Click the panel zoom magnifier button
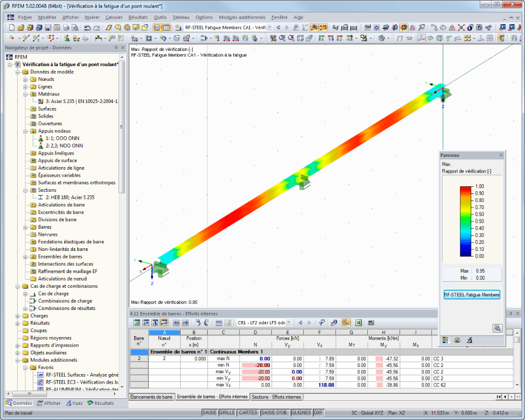Image resolution: width=525 pixels, height=420 pixels. [498, 328]
